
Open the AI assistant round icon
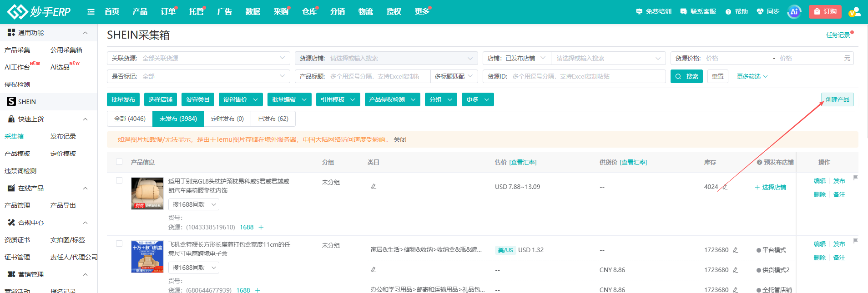click(x=794, y=12)
